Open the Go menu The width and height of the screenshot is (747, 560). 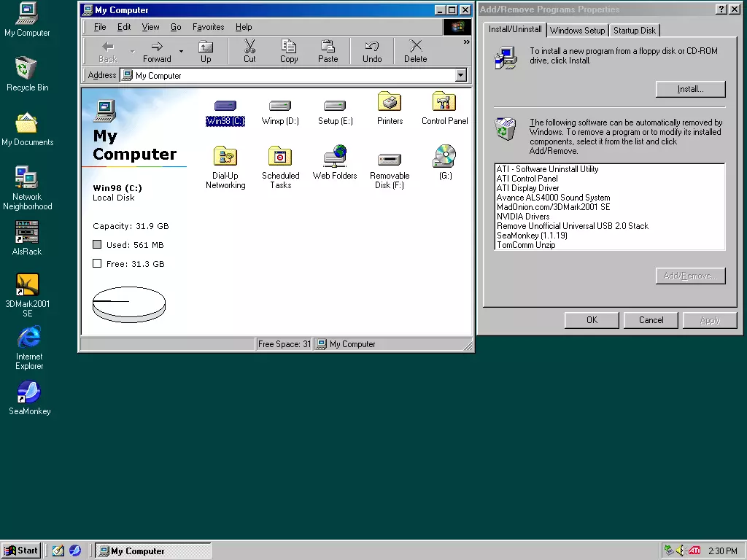tap(176, 27)
